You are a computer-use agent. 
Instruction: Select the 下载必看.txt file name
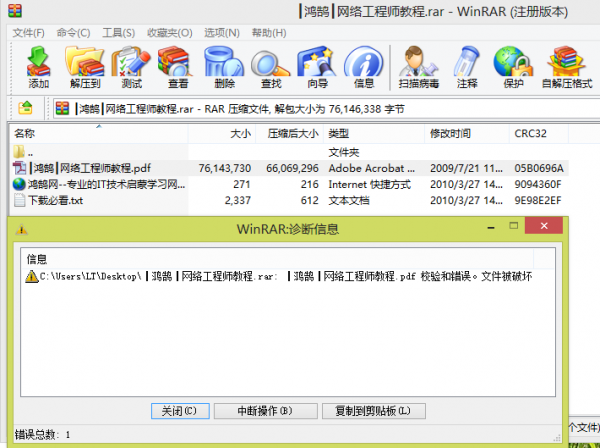tap(55, 200)
